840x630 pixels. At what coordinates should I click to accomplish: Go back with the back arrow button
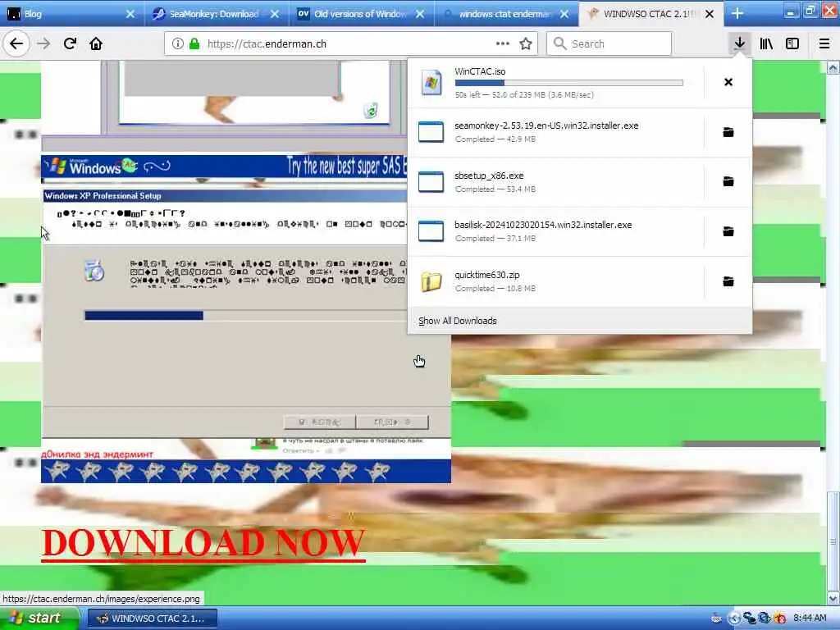coord(16,43)
